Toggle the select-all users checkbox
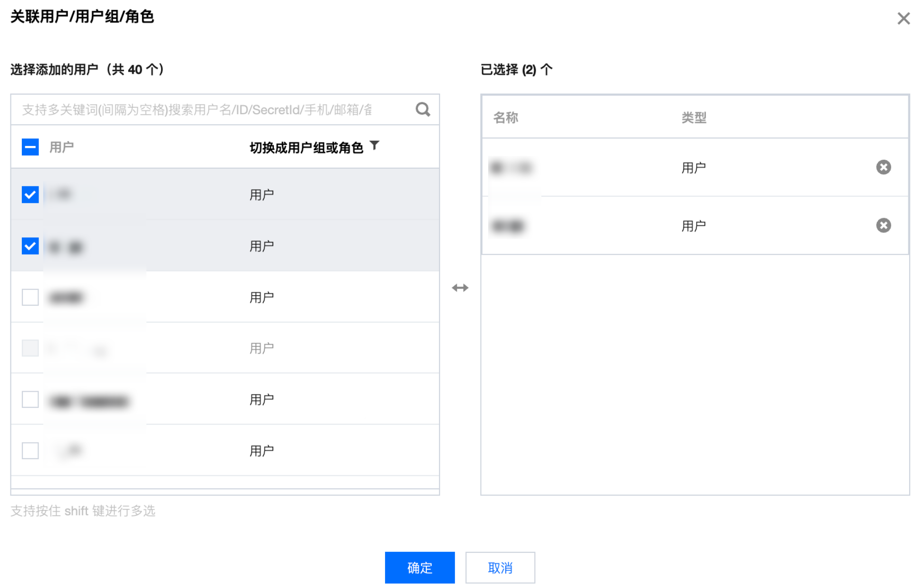Screen dimensions: 914x588 pos(30,147)
